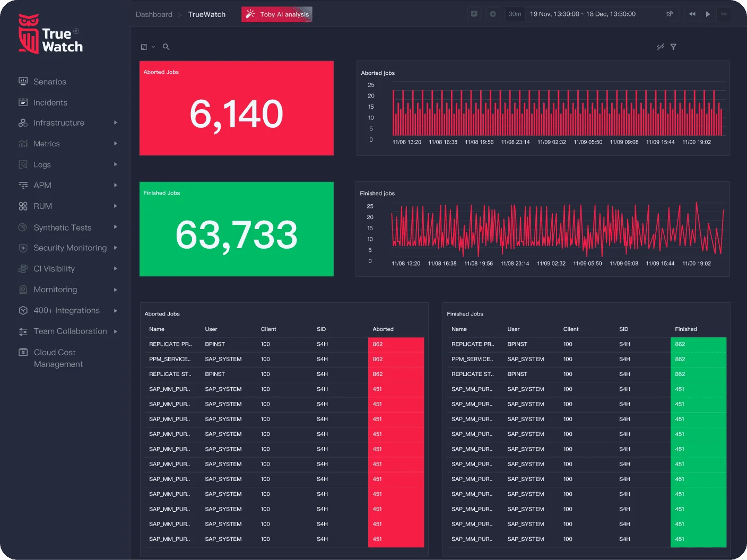Image resolution: width=747 pixels, height=560 pixels.
Task: Enable the 30m auto-refresh toggle
Action: pyautogui.click(x=514, y=14)
